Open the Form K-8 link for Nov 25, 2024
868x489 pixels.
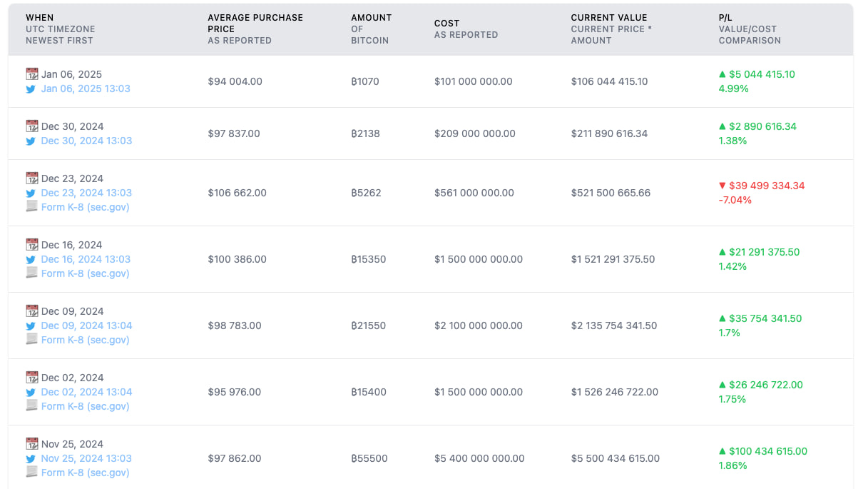point(85,473)
